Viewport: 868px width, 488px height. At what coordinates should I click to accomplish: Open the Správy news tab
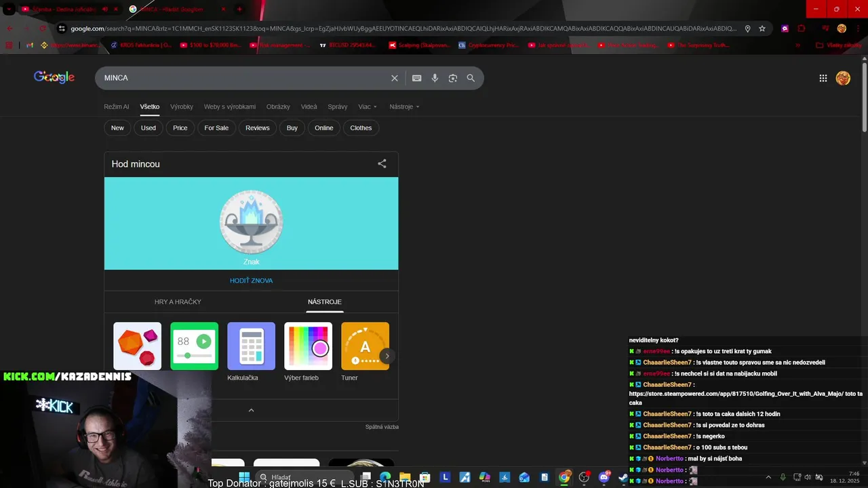click(337, 106)
